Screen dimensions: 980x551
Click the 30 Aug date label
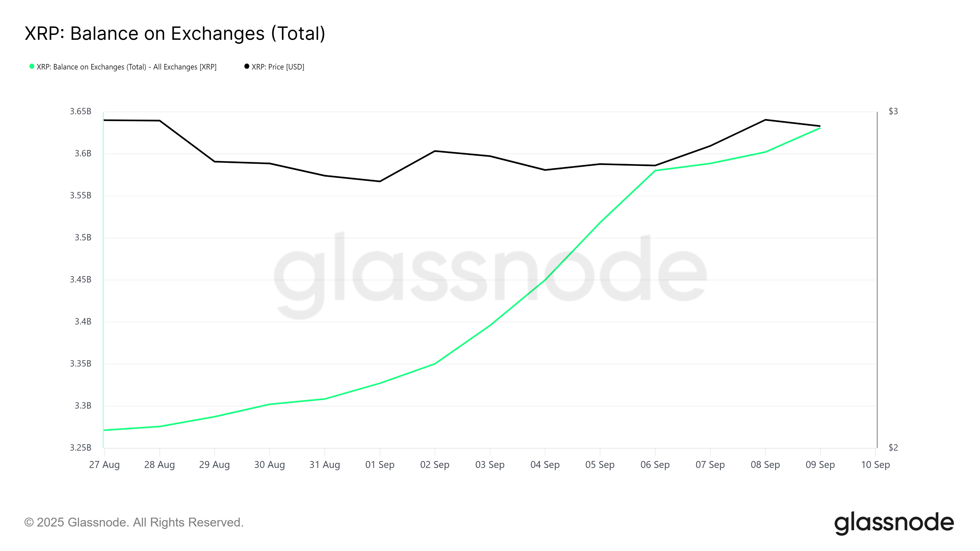pos(269,465)
